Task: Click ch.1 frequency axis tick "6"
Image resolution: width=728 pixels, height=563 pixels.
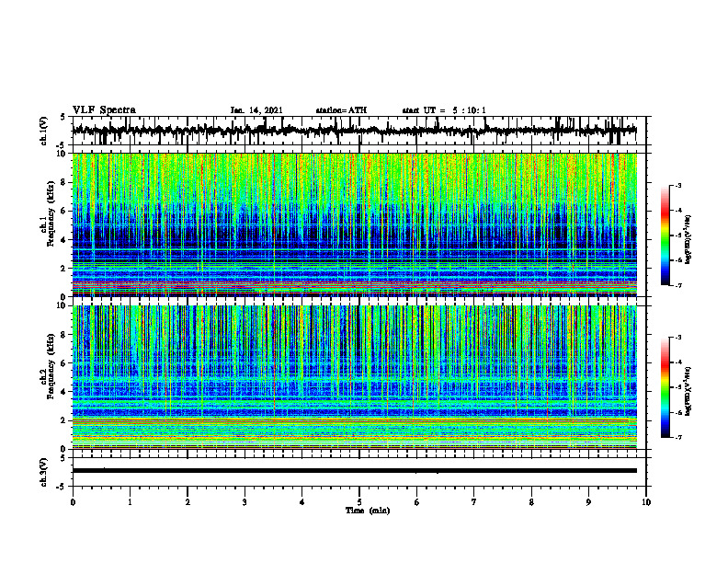Action: pyautogui.click(x=64, y=211)
